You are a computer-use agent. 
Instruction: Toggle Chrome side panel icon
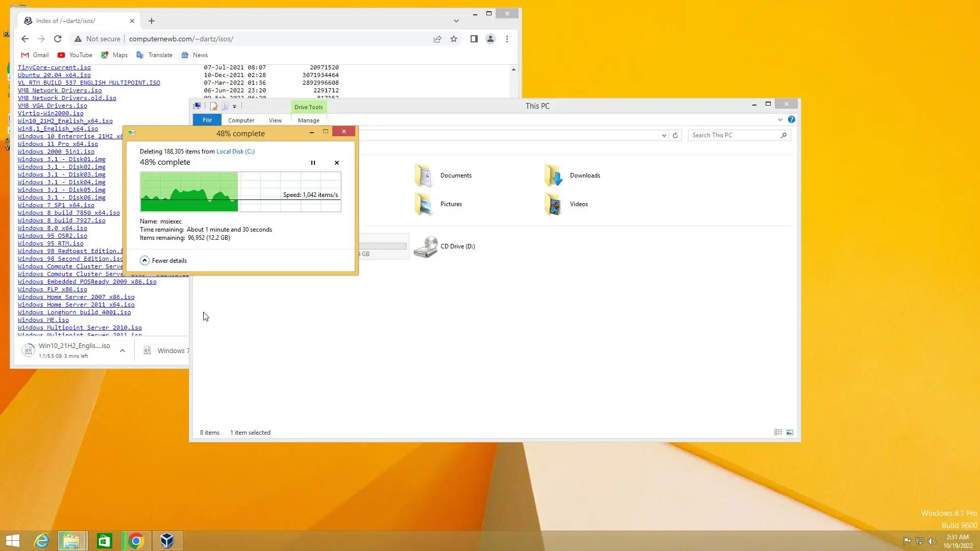tap(474, 39)
